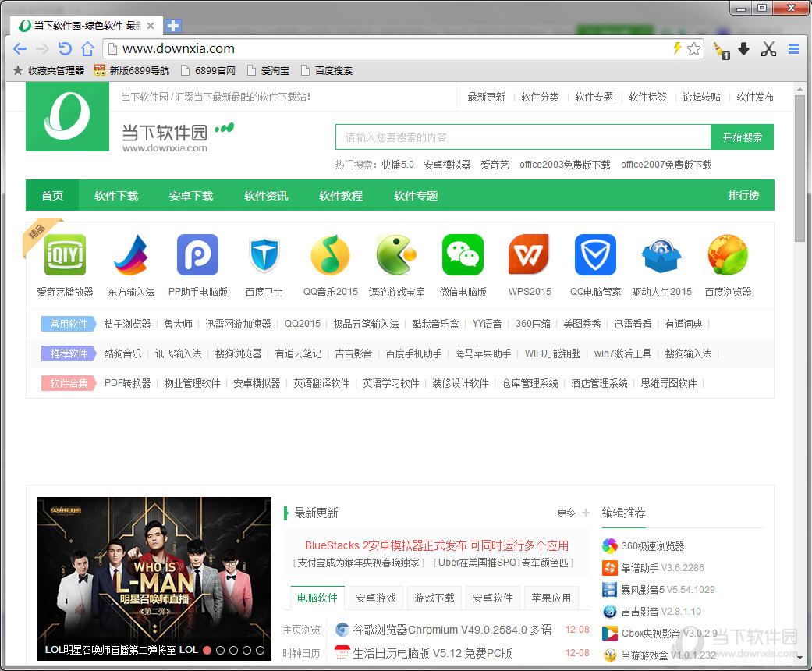
Task: Switch to the 安卓游戏 tab
Action: pyautogui.click(x=375, y=598)
